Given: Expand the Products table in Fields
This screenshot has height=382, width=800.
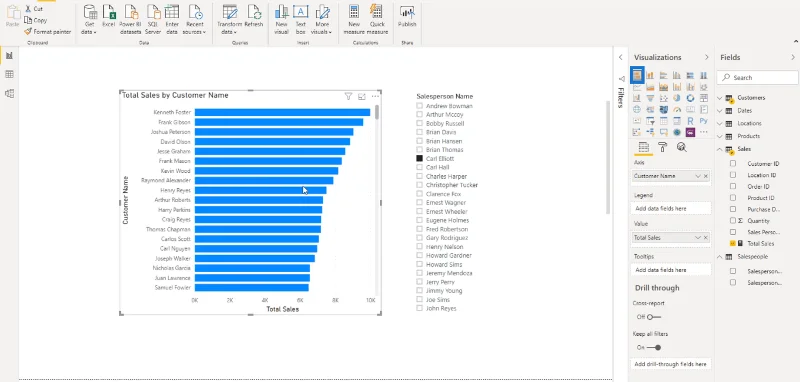Looking at the screenshot, I should coord(720,136).
